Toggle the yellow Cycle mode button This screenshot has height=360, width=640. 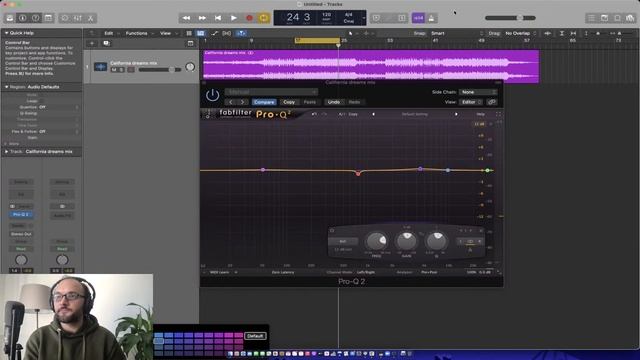[x=264, y=18]
